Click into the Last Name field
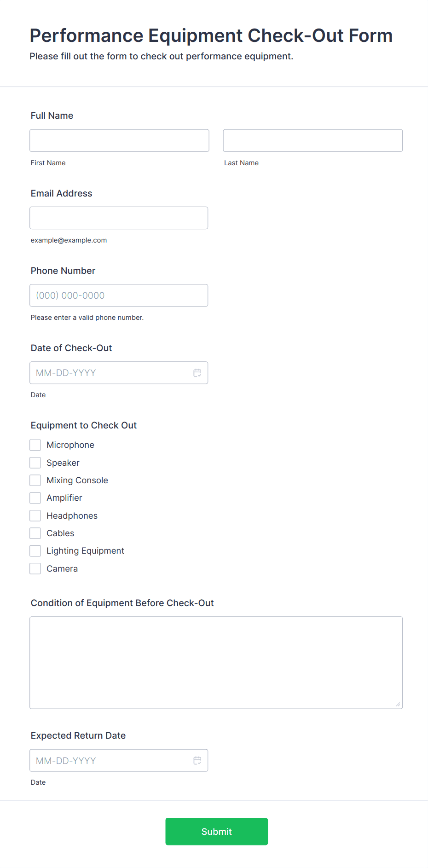This screenshot has width=428, height=868. tap(312, 140)
